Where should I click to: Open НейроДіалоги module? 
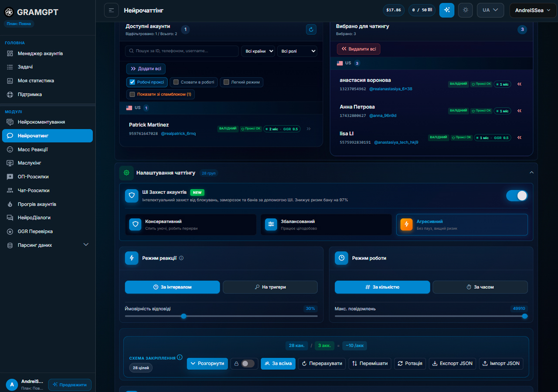(48, 218)
